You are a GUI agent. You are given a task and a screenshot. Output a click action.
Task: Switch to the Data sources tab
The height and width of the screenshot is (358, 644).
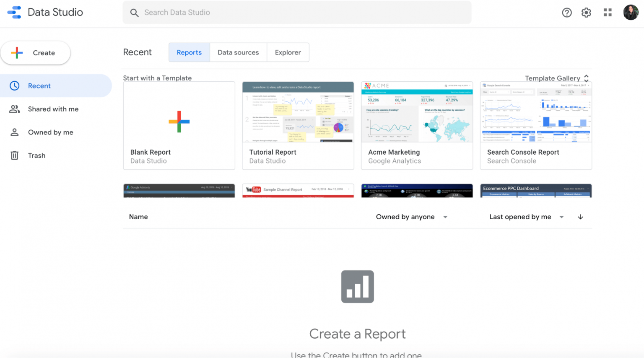(x=238, y=52)
